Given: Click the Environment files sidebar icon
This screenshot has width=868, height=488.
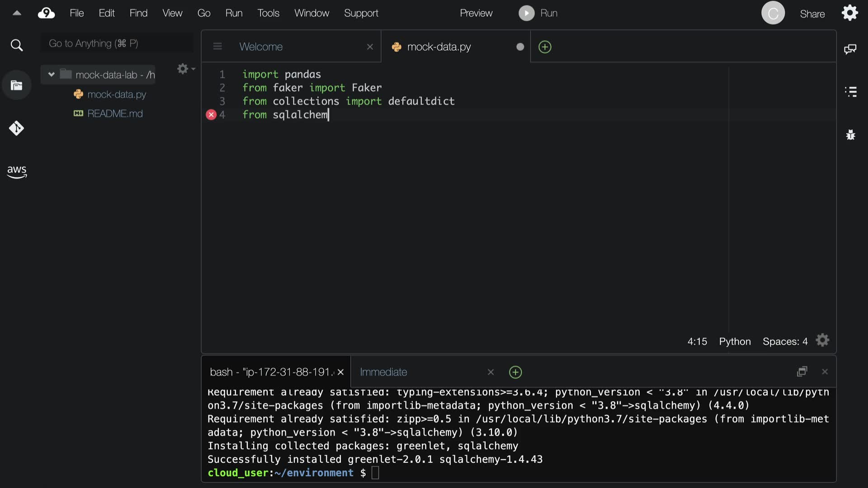Looking at the screenshot, I should (x=17, y=85).
